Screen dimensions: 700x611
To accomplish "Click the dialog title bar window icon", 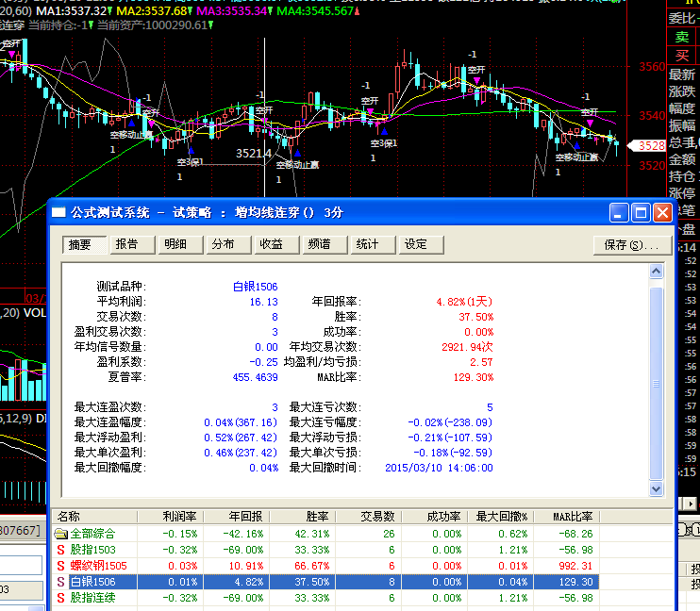I will pyautogui.click(x=58, y=212).
